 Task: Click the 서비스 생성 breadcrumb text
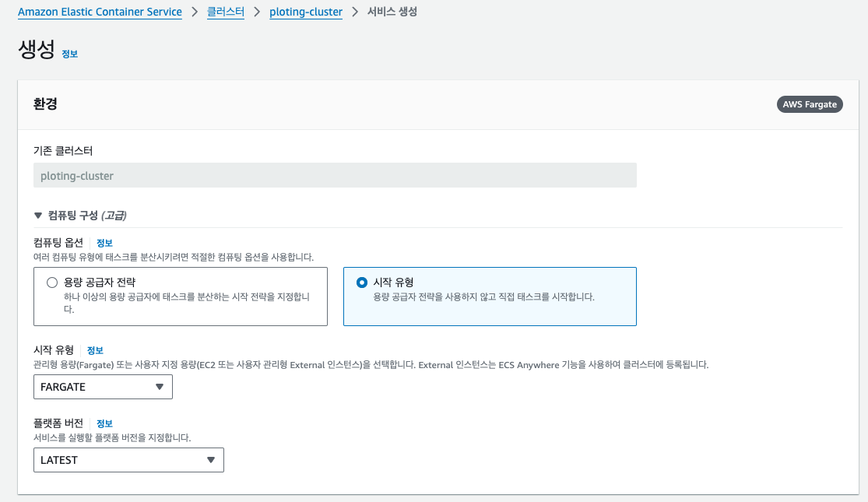(x=392, y=12)
